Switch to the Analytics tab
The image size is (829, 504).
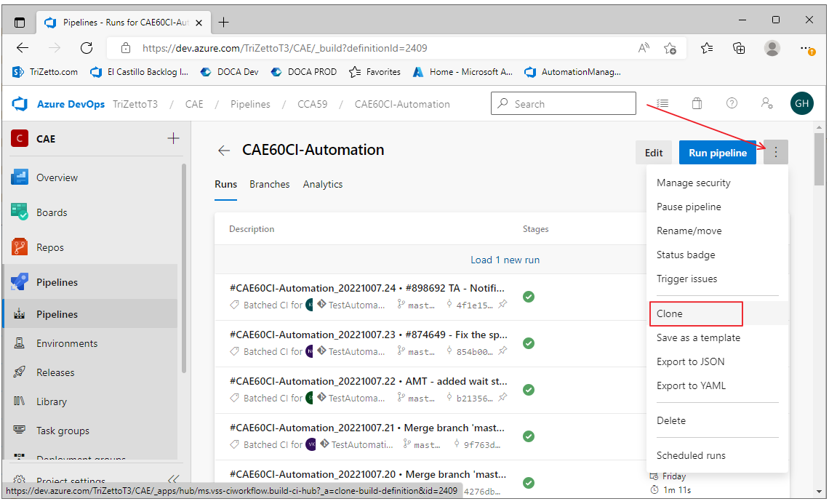tap(322, 184)
